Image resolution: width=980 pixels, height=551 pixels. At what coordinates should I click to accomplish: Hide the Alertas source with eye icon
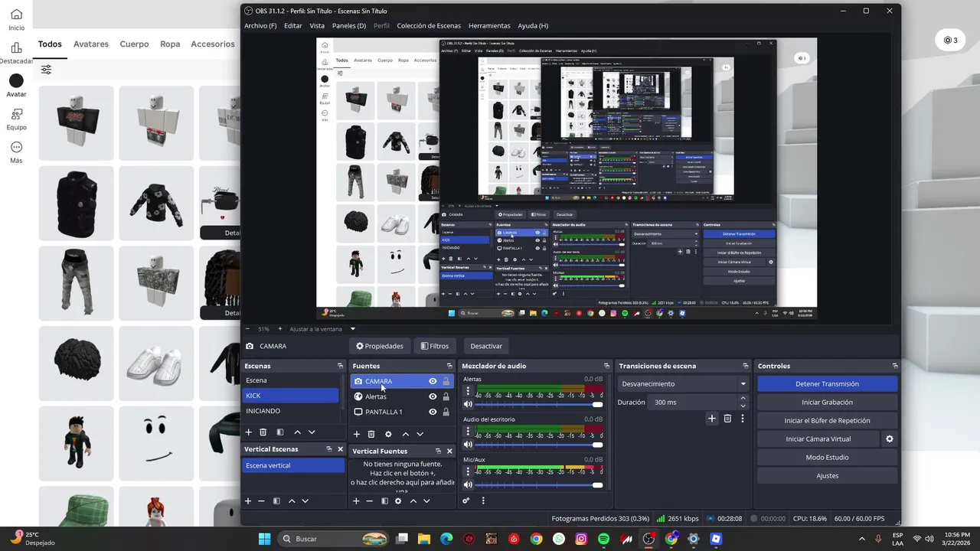click(x=433, y=396)
